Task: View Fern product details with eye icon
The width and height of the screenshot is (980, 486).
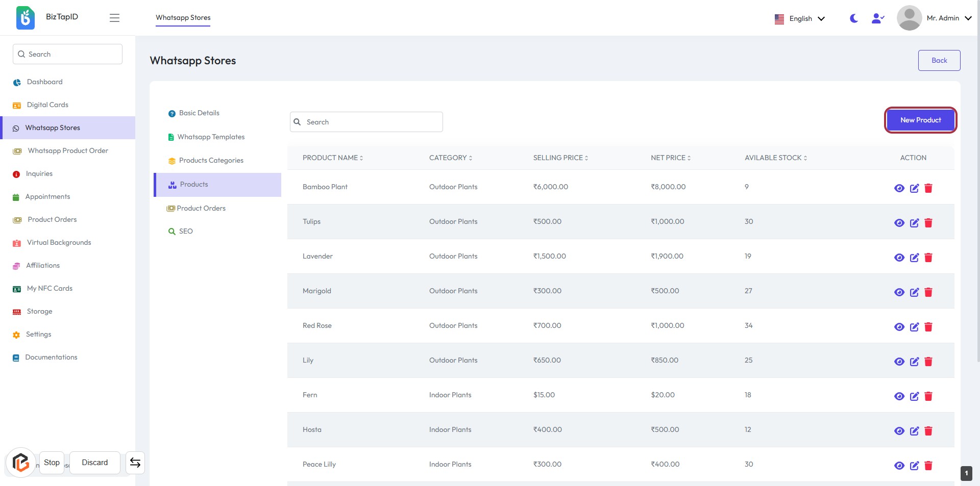Action: [899, 396]
